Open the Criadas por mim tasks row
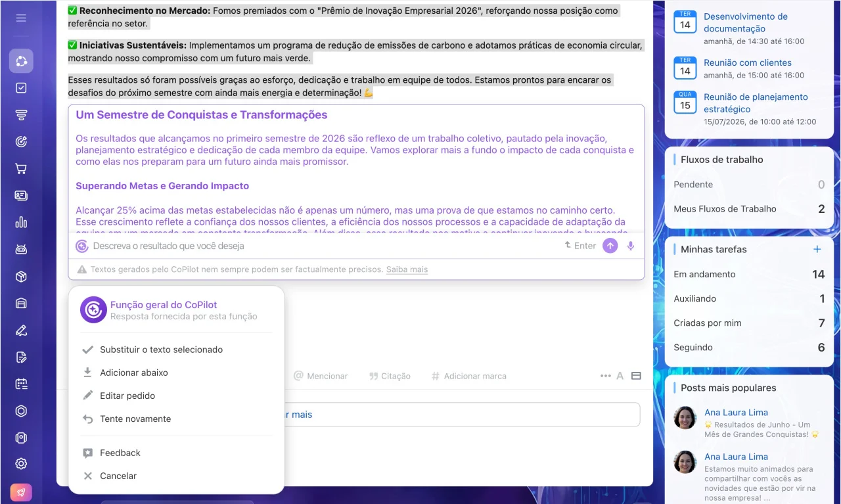The image size is (841, 504). pyautogui.click(x=749, y=323)
